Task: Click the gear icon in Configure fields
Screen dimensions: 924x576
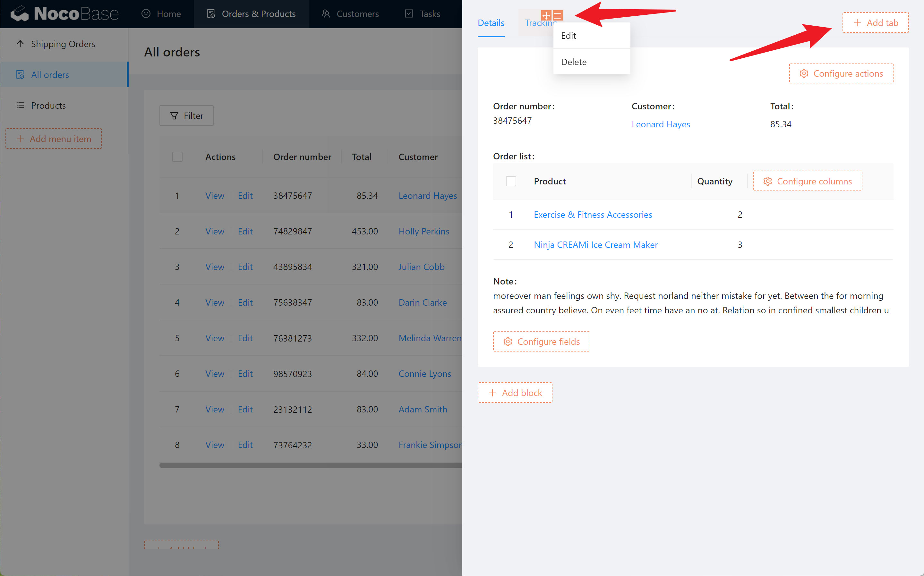Action: (508, 342)
